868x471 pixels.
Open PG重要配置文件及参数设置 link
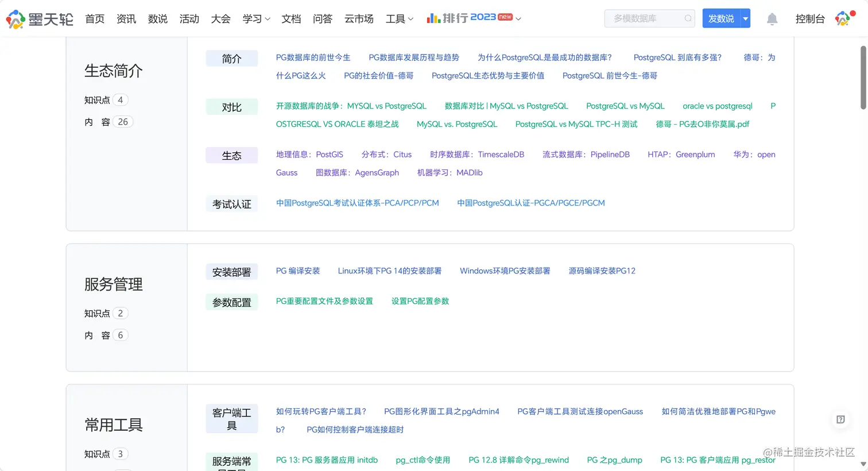[324, 301]
